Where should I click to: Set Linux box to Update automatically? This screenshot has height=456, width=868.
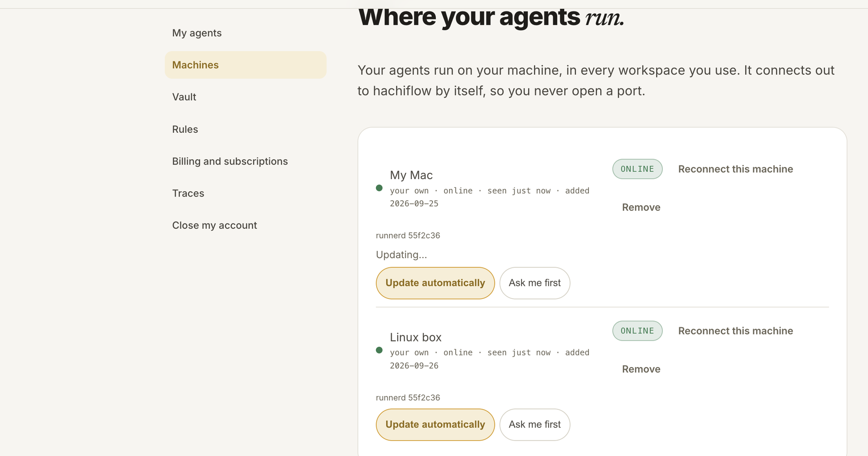click(435, 425)
